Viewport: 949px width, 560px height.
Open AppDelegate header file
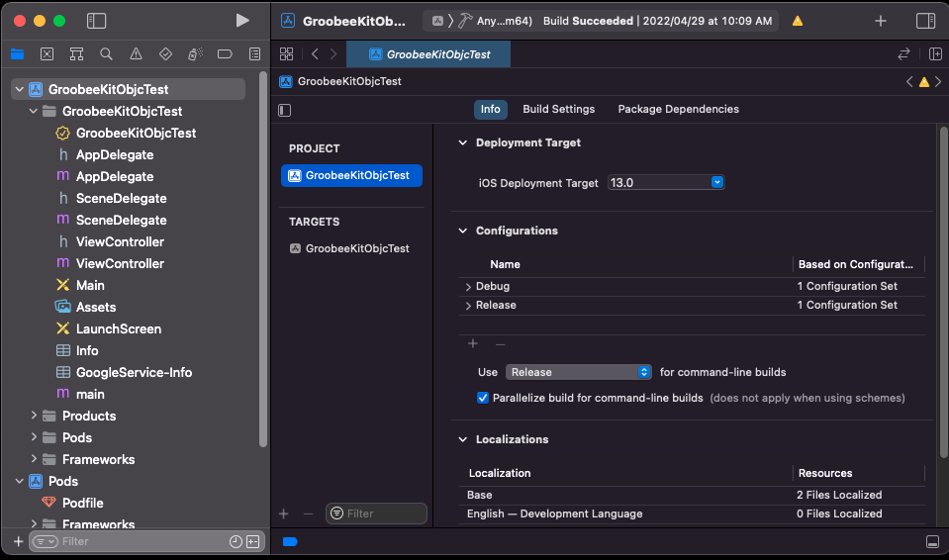coord(115,155)
